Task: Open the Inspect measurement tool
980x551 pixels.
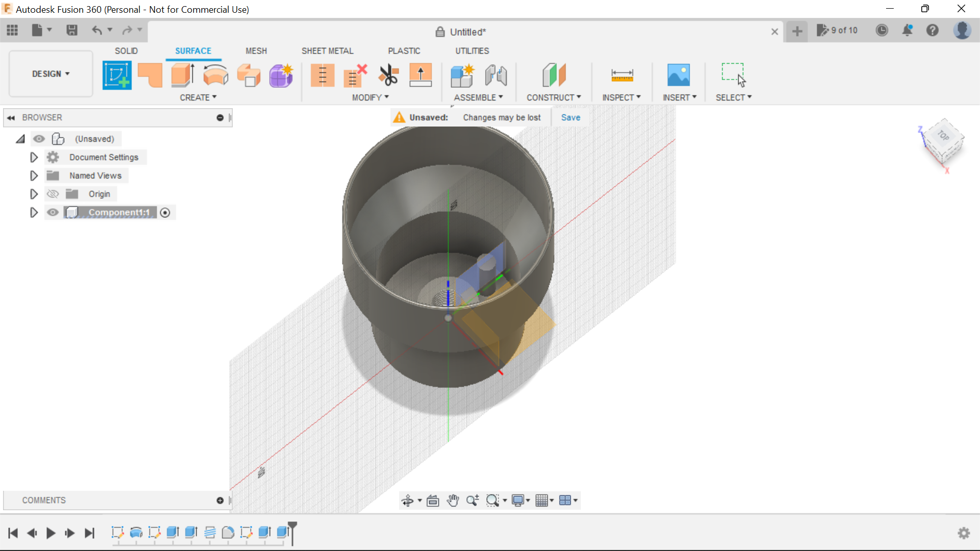Action: point(622,74)
